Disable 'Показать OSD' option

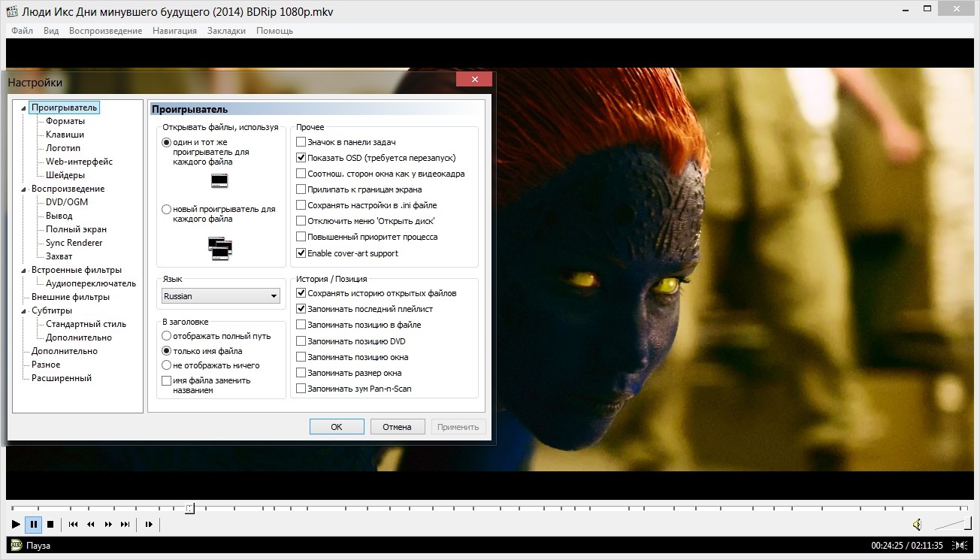(302, 158)
